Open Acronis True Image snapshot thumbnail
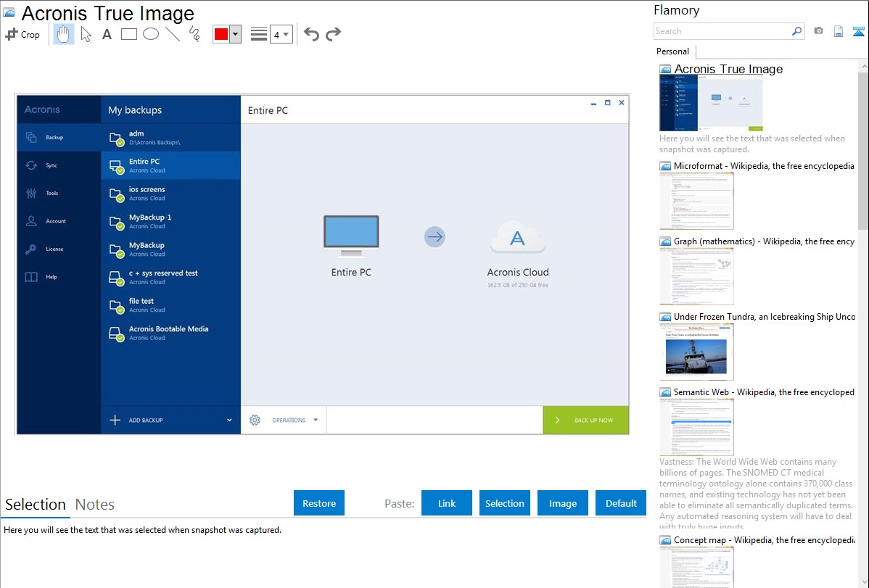 pos(711,104)
